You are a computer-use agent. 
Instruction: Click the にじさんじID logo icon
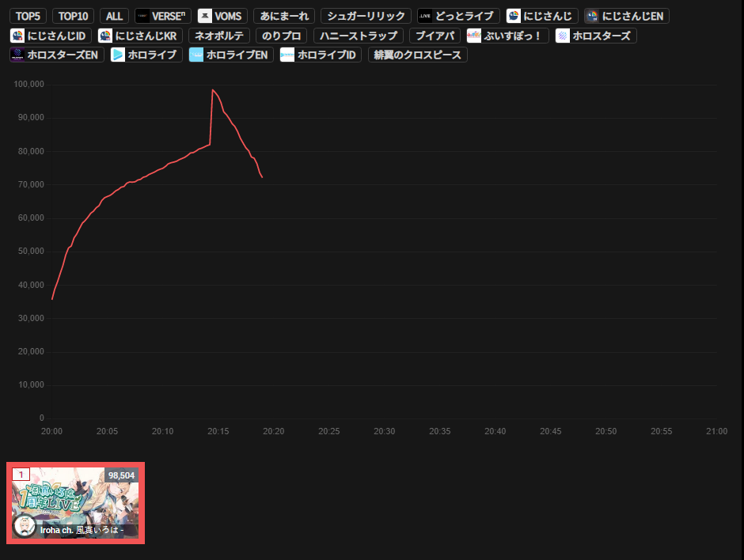pyautogui.click(x=17, y=36)
